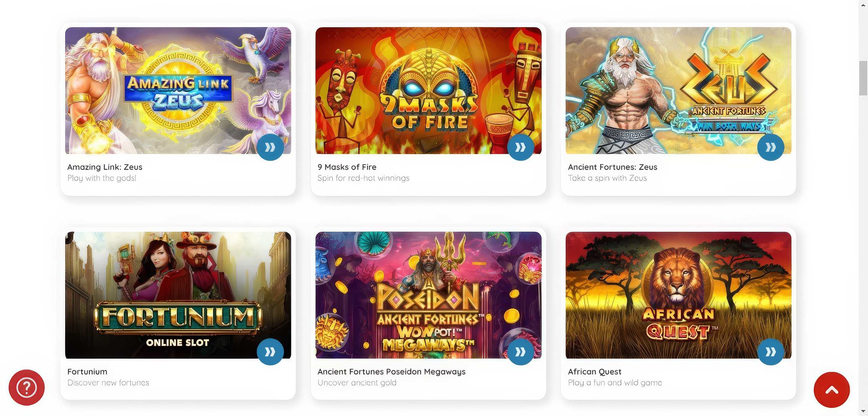Select the Fortunium Online Slot image

[x=178, y=295]
